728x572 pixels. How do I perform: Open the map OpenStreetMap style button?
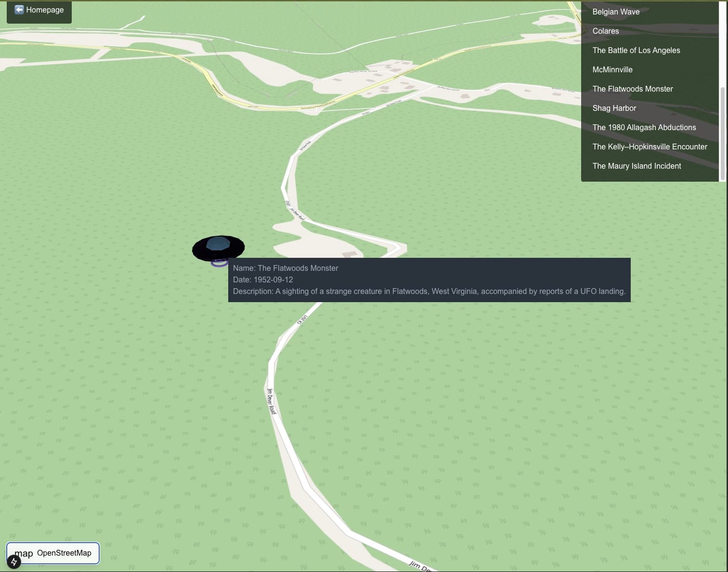[x=53, y=553]
